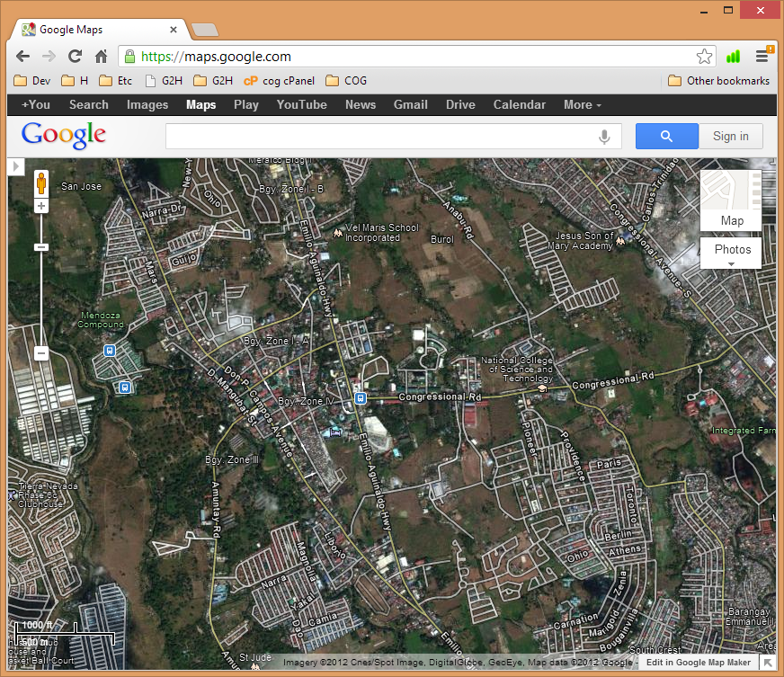This screenshot has width=784, height=677.
Task: Click the transit stop icon on Congressional Rd
Action: click(360, 397)
